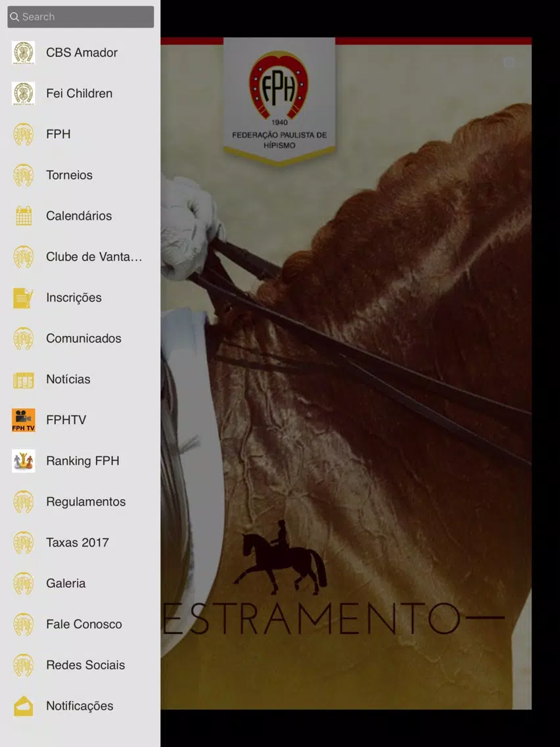Viewport: 560px width, 747px height.
Task: Tap the Federação Paulista de Hipismo logo banner
Action: click(279, 102)
